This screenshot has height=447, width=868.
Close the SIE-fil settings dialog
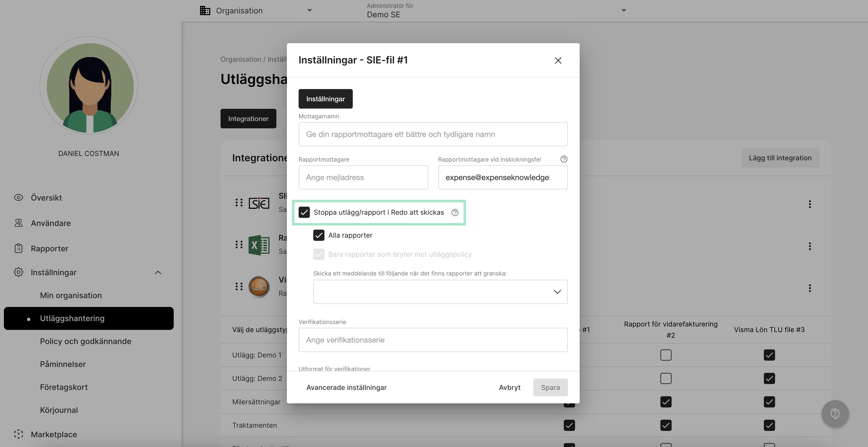click(x=558, y=60)
